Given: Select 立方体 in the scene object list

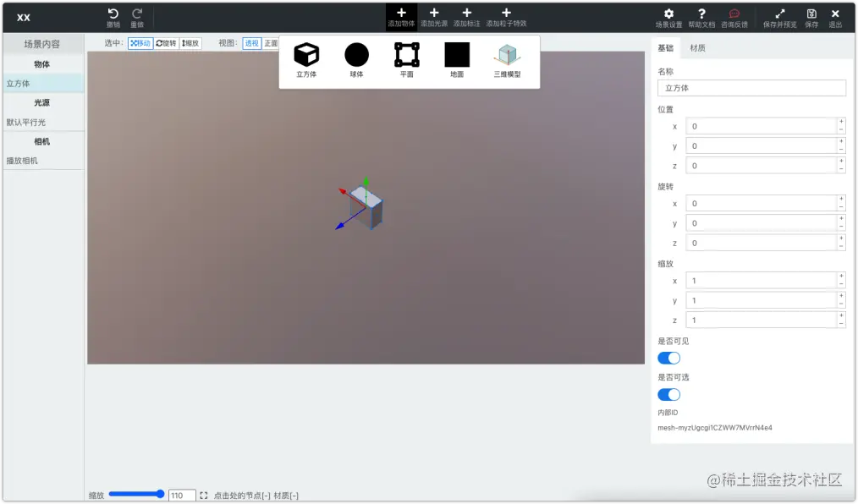Looking at the screenshot, I should coord(43,84).
